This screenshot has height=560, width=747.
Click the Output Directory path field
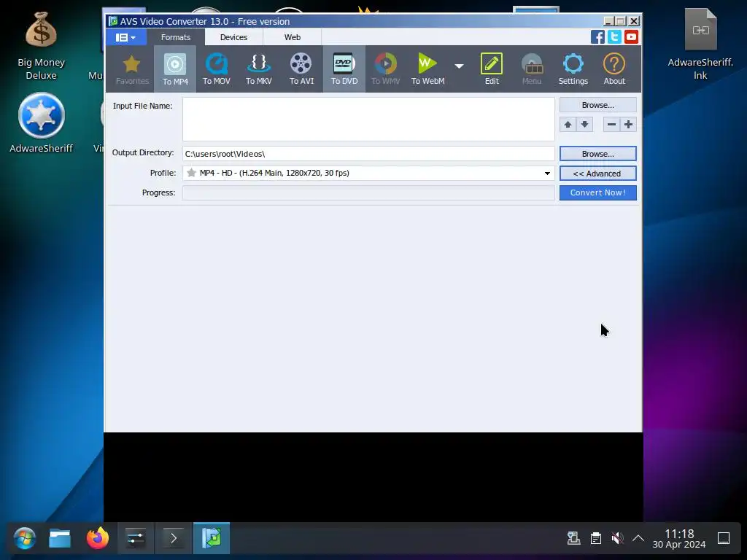pyautogui.click(x=368, y=154)
